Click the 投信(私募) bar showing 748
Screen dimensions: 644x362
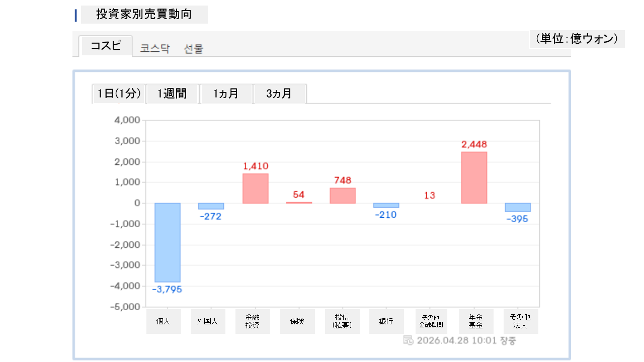pos(343,195)
